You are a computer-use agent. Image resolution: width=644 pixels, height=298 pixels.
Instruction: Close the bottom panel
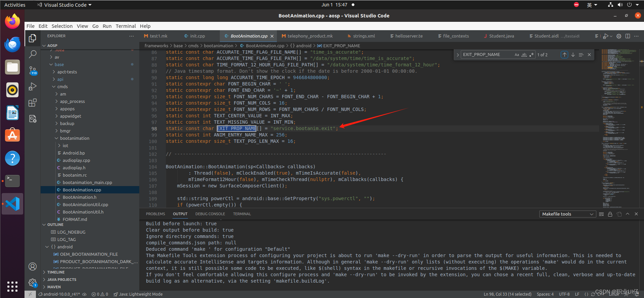point(636,214)
